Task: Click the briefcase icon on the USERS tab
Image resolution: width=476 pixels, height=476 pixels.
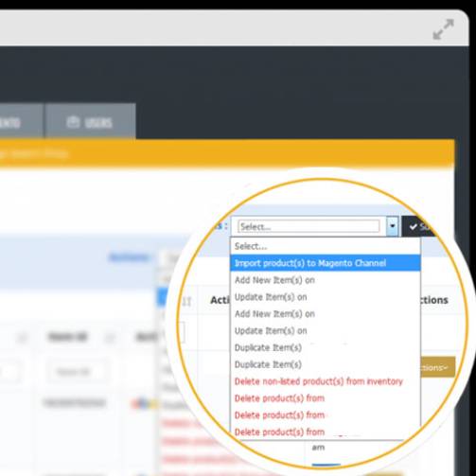Action: (x=73, y=122)
